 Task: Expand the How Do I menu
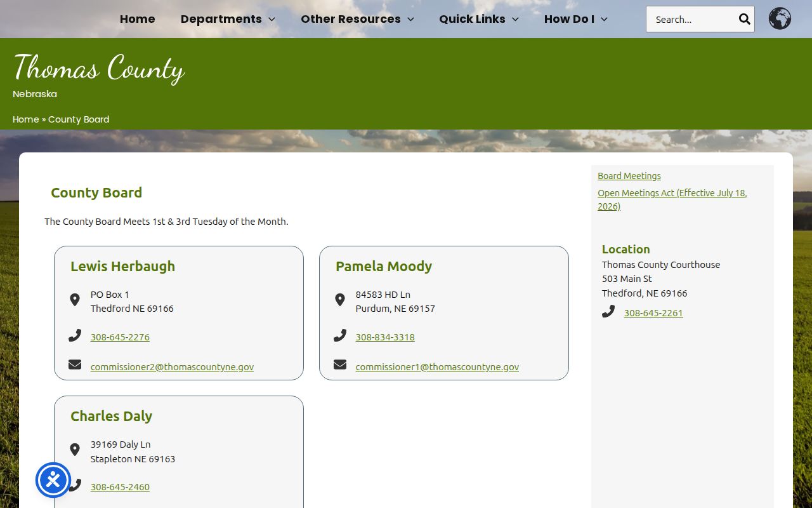tap(576, 19)
